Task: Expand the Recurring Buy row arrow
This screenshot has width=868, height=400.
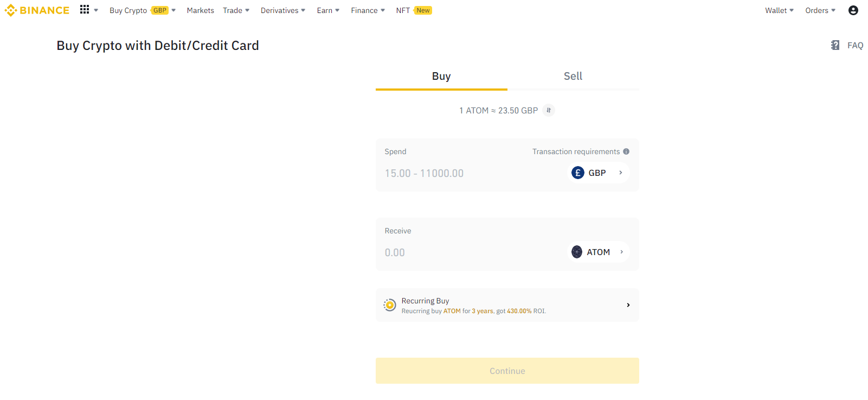Action: tap(628, 305)
